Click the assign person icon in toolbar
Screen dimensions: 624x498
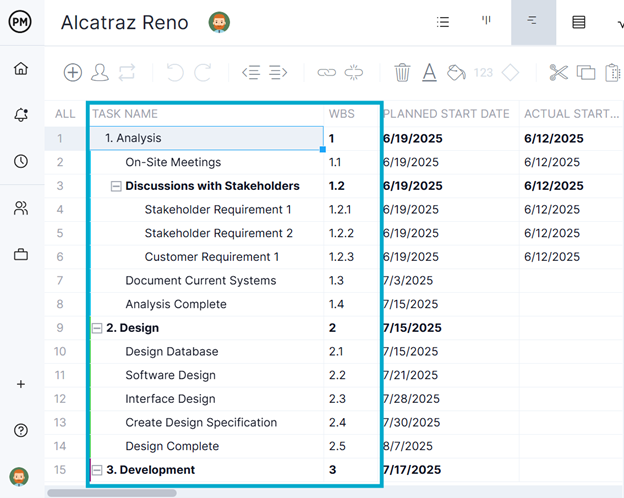pyautogui.click(x=100, y=72)
